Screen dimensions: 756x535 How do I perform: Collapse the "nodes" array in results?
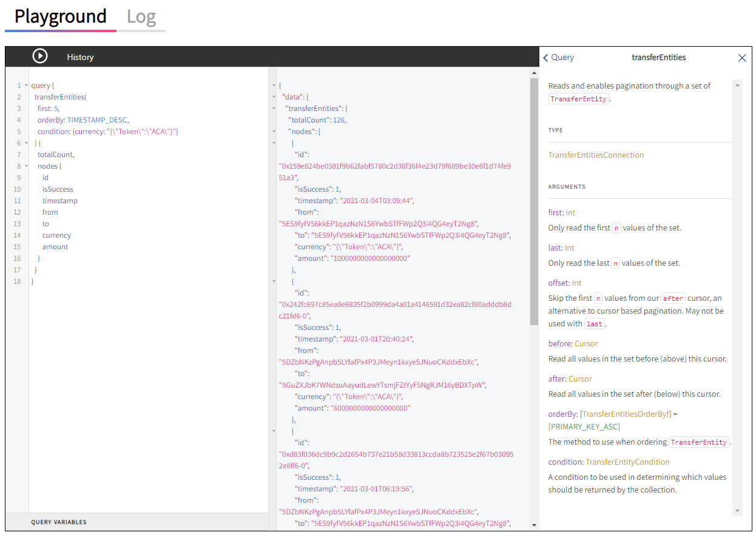tap(274, 132)
